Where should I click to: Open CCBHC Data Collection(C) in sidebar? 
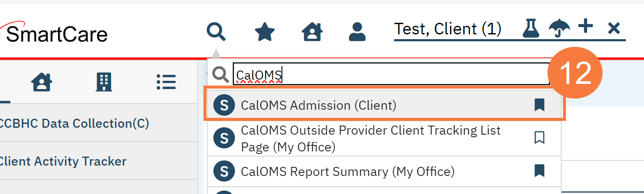click(74, 123)
